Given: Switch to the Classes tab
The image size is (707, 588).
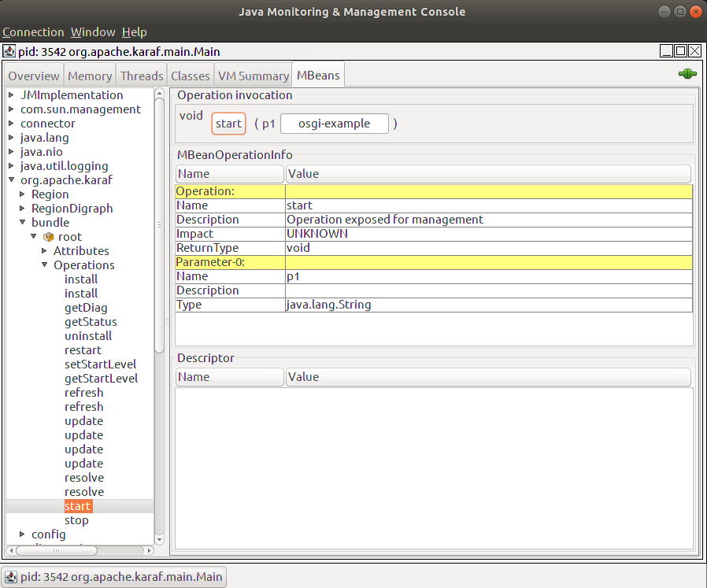Looking at the screenshot, I should pos(191,76).
